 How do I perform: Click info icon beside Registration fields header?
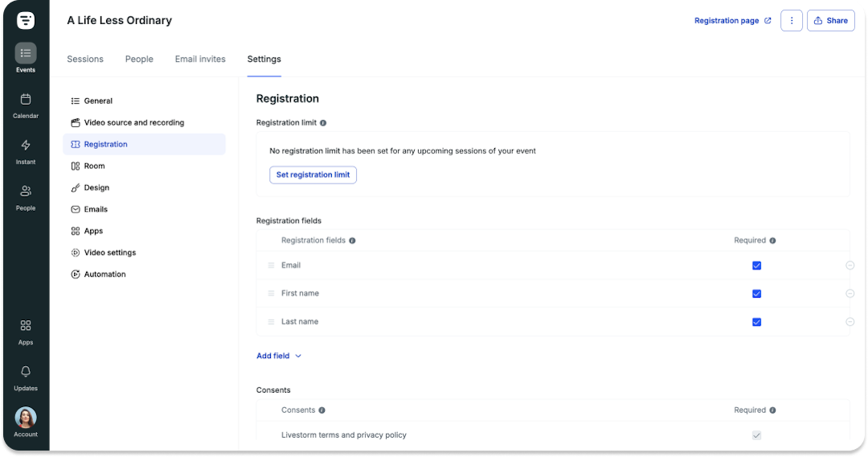click(352, 241)
